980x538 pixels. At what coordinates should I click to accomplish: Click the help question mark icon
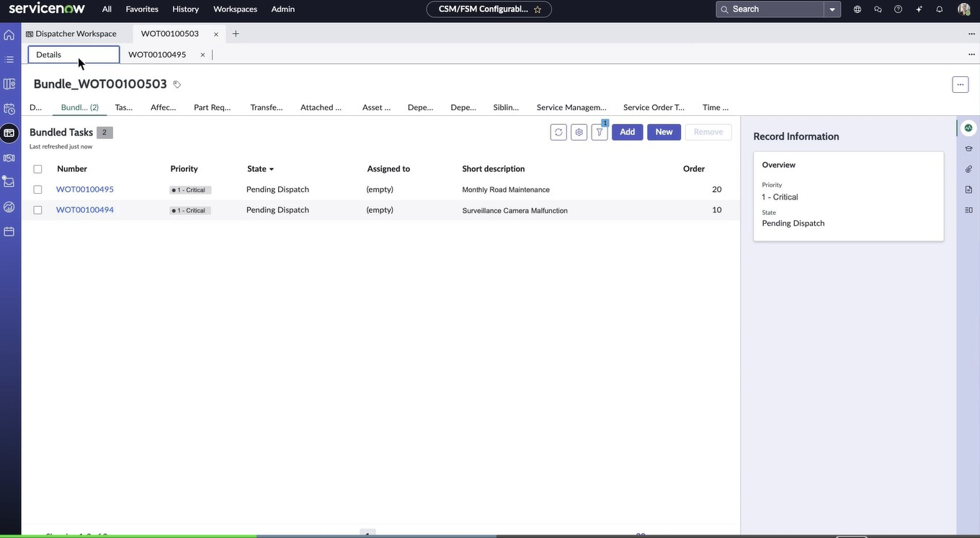click(x=898, y=9)
